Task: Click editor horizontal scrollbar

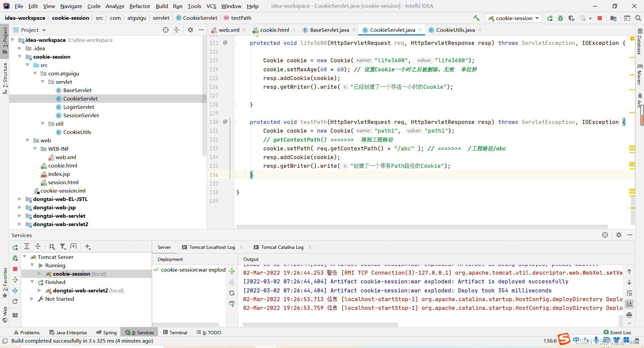Action: [x=422, y=227]
